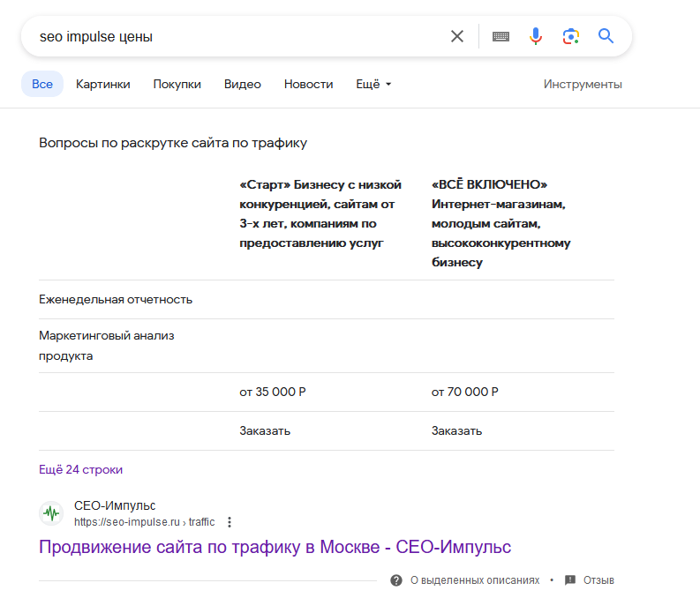Open three-dot menu next to seo-impulse.ru
Screen dimensions: 700x613
point(230,521)
